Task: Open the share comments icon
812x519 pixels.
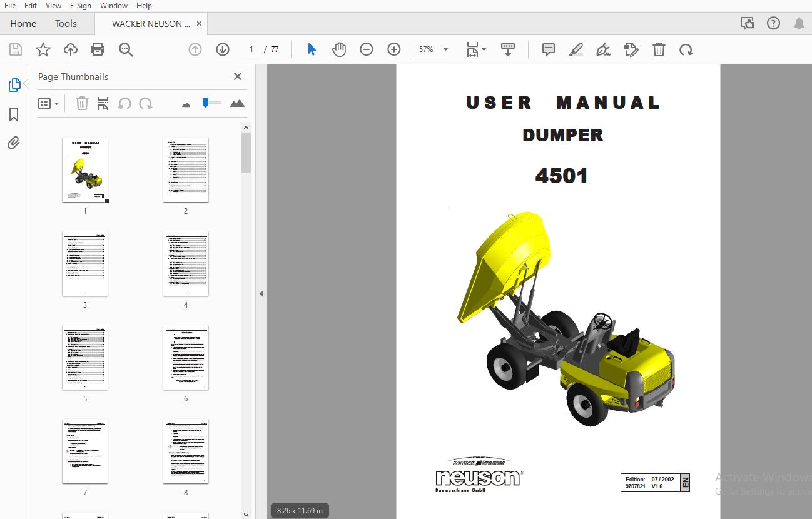Action: 748,24
